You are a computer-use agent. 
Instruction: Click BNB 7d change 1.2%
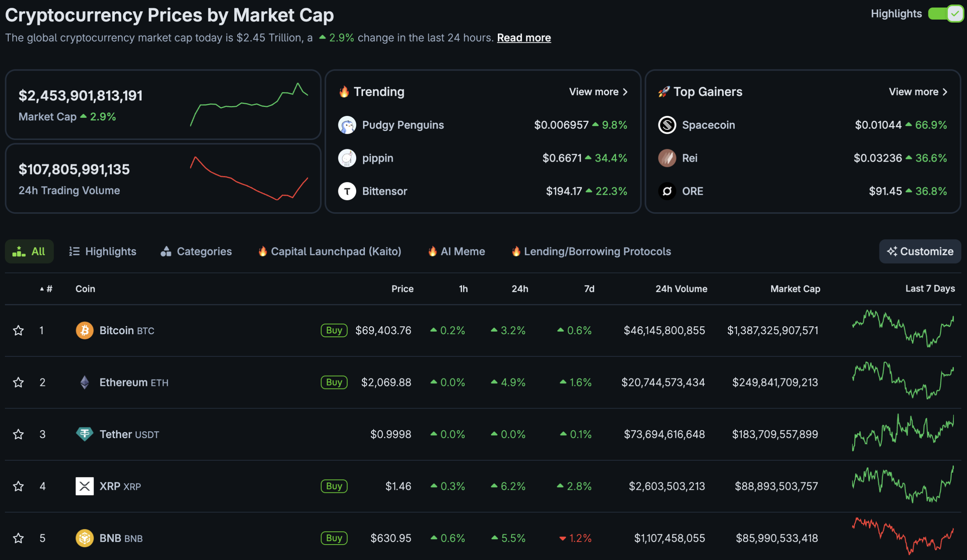(x=575, y=538)
